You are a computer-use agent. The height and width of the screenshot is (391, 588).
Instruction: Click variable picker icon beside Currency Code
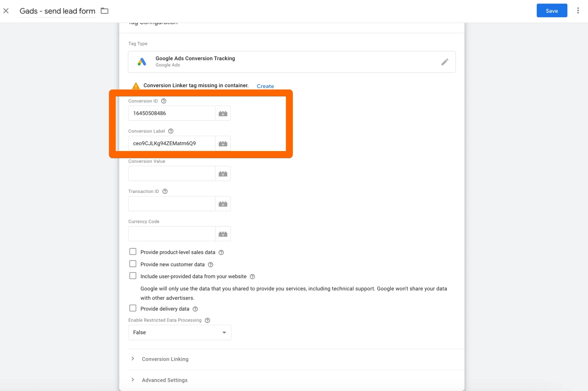click(x=223, y=234)
